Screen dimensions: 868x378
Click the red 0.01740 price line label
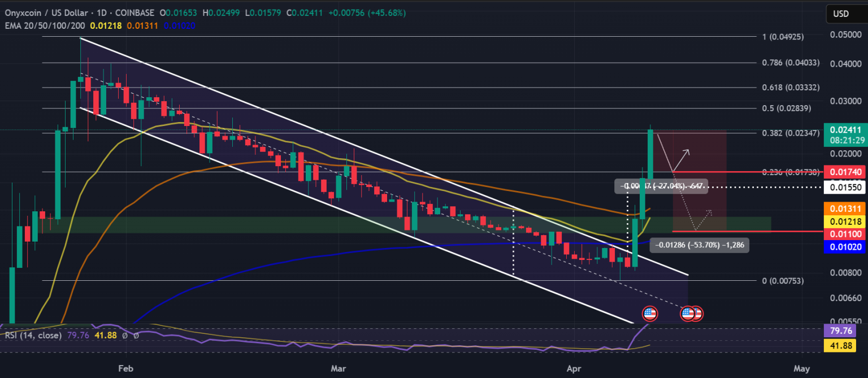tap(844, 171)
